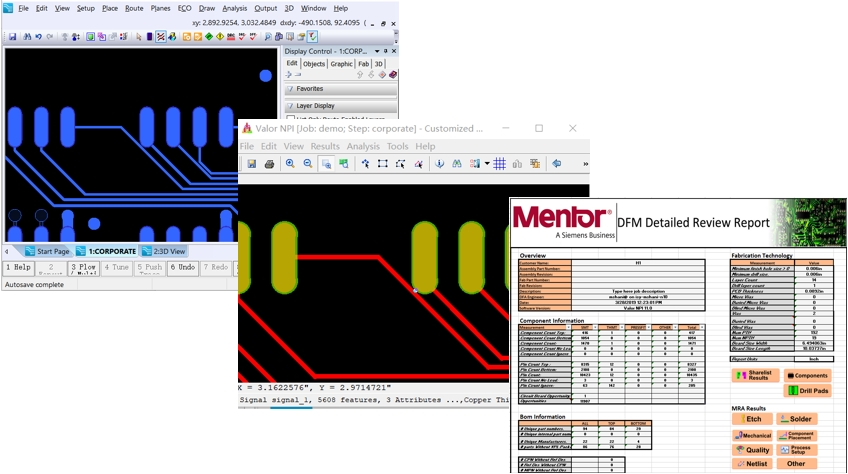Click the yellow diamond icon in PADS toolbar

click(x=220, y=37)
